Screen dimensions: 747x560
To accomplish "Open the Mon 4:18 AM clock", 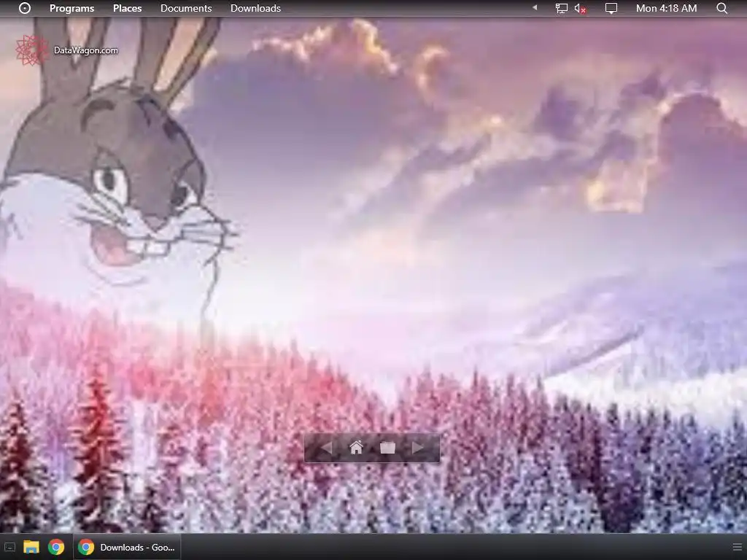I will (666, 8).
